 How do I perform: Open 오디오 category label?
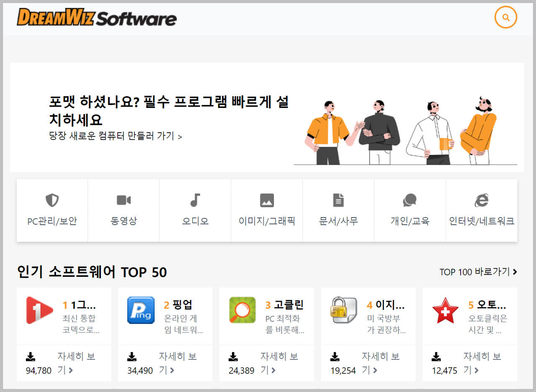point(195,221)
